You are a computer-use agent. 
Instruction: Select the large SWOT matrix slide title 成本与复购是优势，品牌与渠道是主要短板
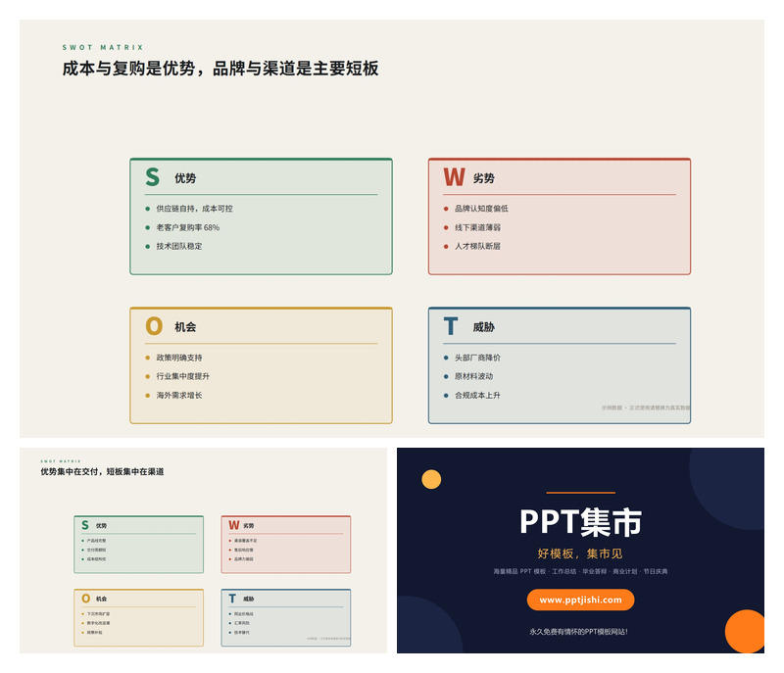click(220, 69)
